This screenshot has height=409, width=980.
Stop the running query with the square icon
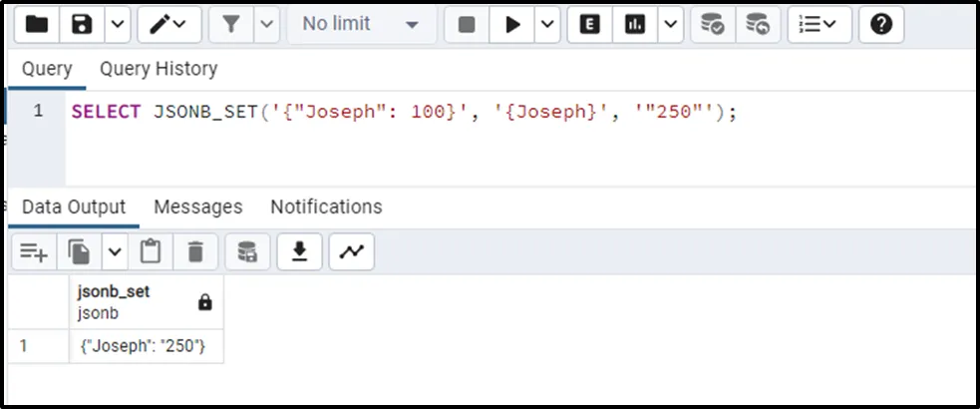466,25
